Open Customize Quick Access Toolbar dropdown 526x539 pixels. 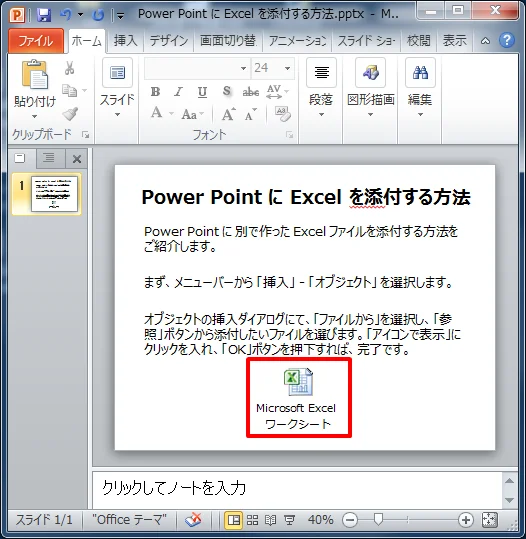[120, 15]
